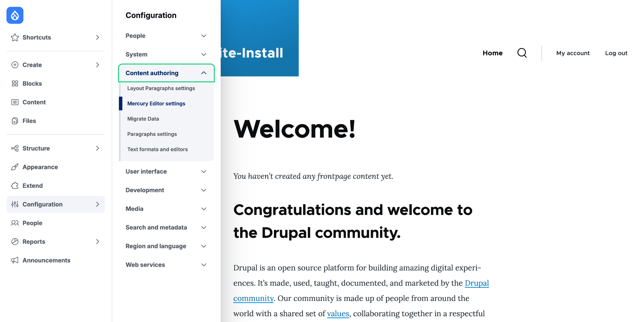The width and height of the screenshot is (644, 322).
Task: Click the Announcements megaphone icon
Action: [x=15, y=260]
